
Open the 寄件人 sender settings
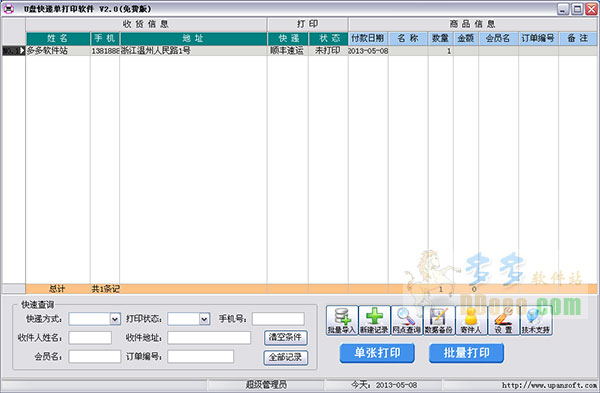471,320
